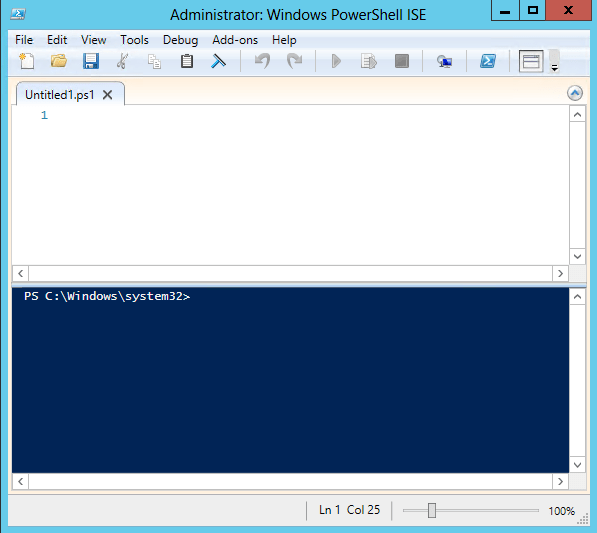Click the zoom slider handle
Viewport: 597px width, 533px height.
432,511
